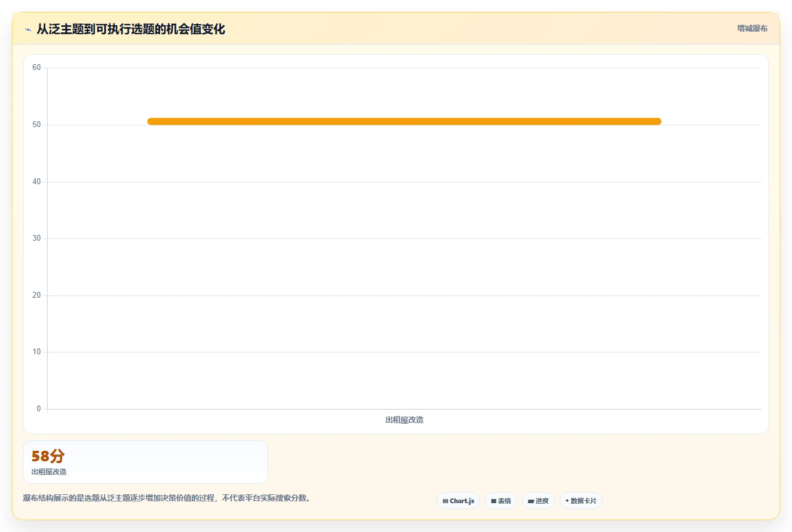Click the 增减瀑布 label in header

click(x=753, y=28)
